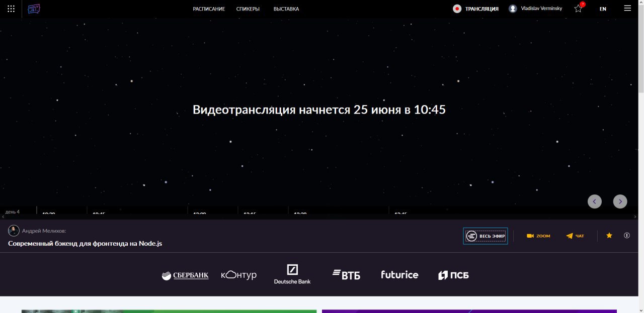The width and height of the screenshot is (644, 313).
Task: Open the Выставка menu item
Action: [286, 9]
